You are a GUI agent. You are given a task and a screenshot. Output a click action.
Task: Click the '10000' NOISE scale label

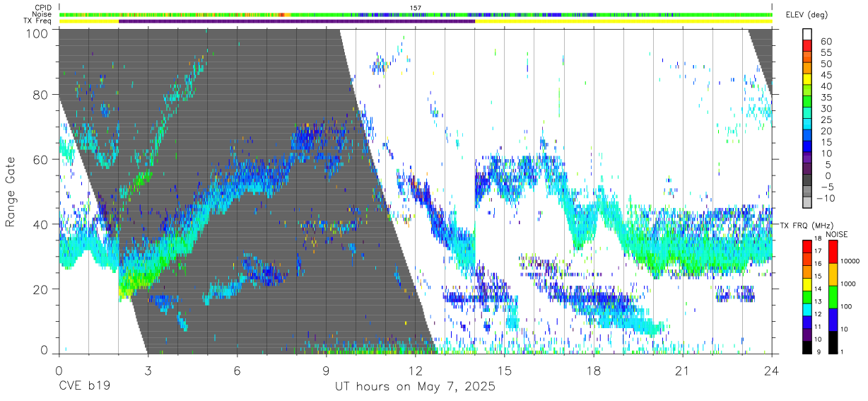pyautogui.click(x=850, y=262)
